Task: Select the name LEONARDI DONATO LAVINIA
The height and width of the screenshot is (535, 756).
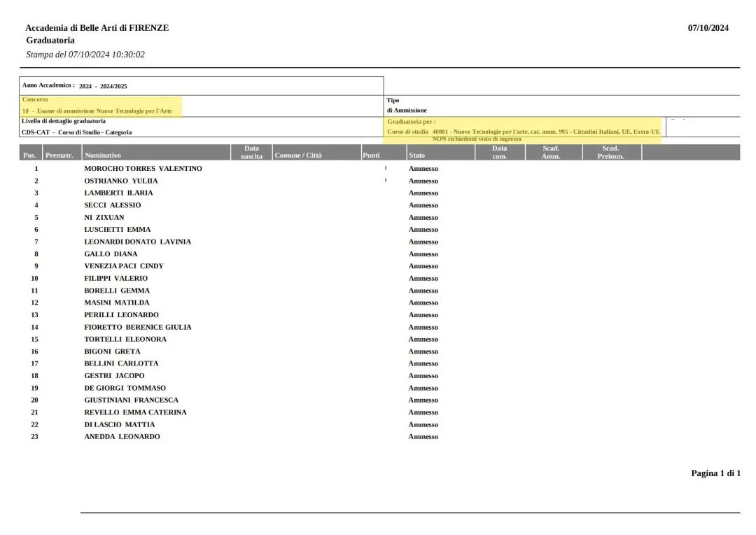Action: (137, 242)
